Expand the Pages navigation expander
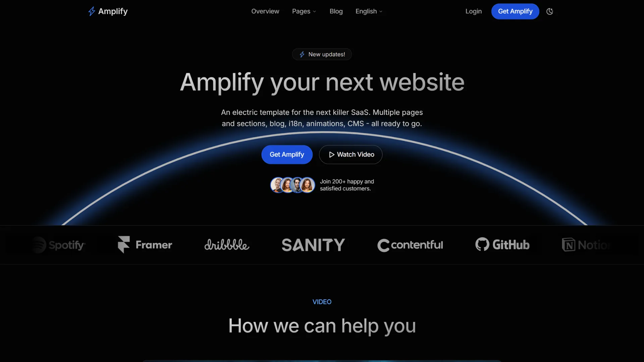Viewport: 644px width, 362px height. coord(304,11)
